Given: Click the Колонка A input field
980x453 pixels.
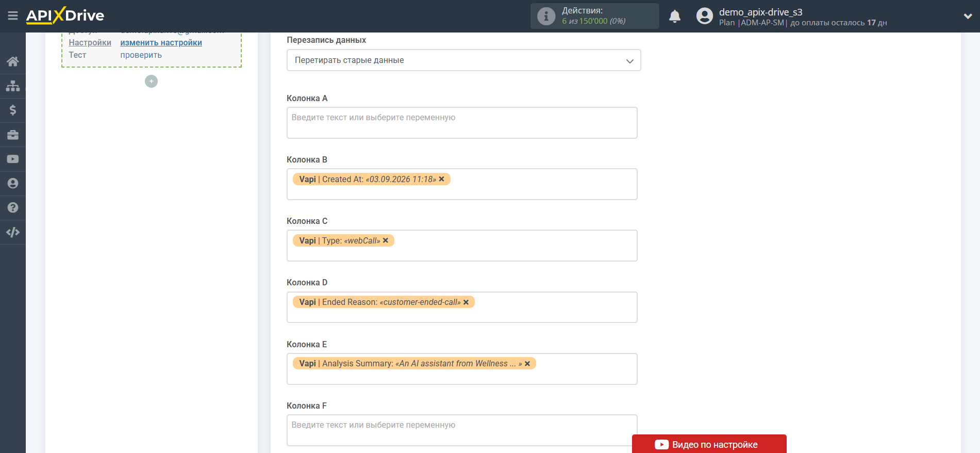Looking at the screenshot, I should pos(462,123).
